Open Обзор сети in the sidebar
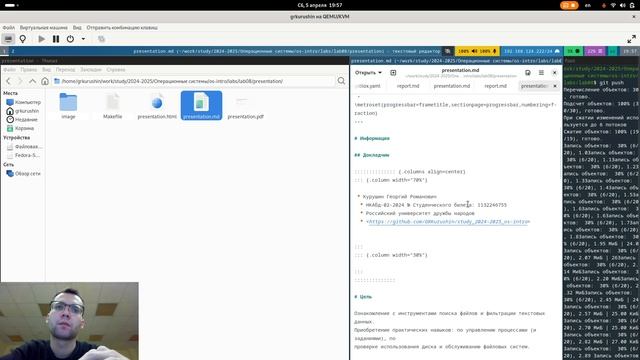Image resolution: width=640 pixels, height=360 pixels. coord(24,173)
